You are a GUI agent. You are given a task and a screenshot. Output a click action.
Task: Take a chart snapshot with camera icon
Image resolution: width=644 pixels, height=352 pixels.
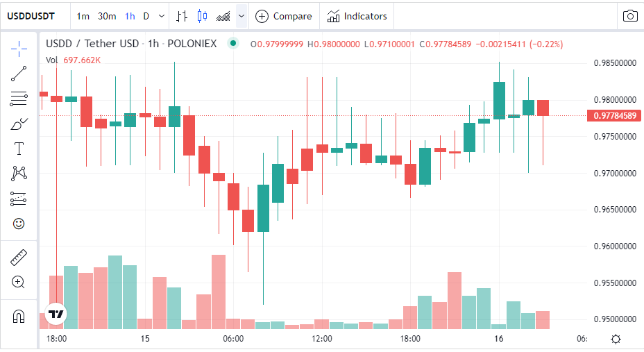(629, 16)
